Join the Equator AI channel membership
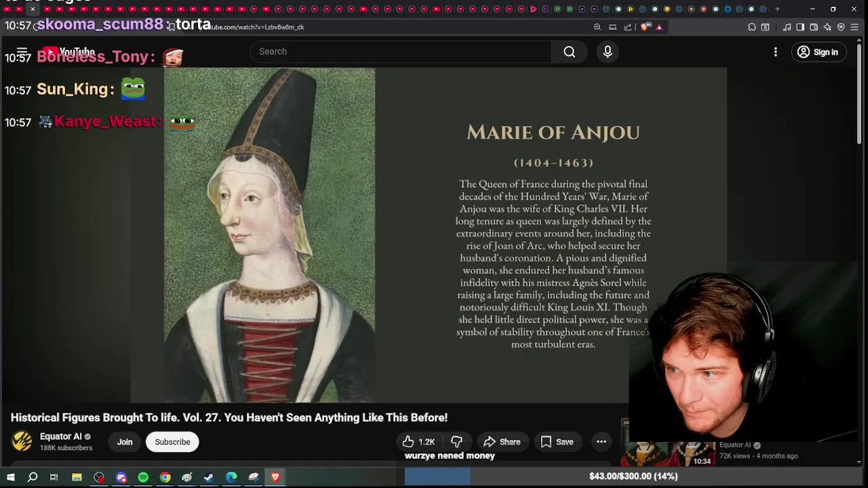The width and height of the screenshot is (868, 488). [125, 442]
